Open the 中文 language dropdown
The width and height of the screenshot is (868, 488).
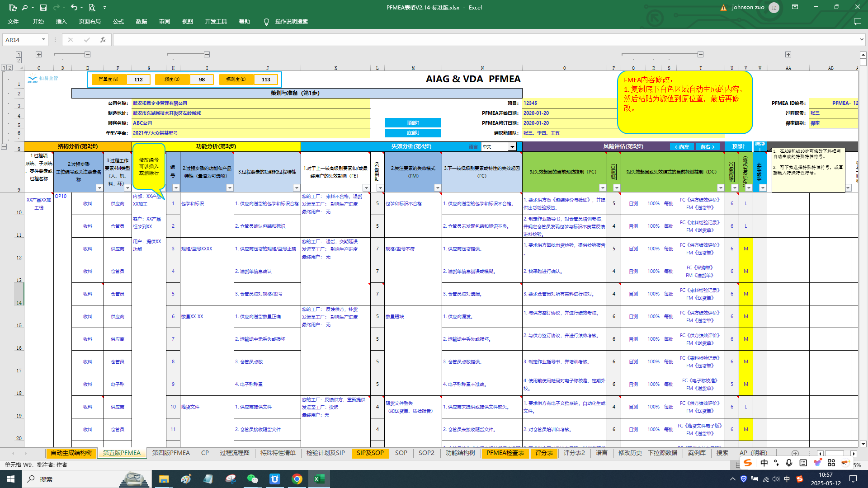[512, 147]
